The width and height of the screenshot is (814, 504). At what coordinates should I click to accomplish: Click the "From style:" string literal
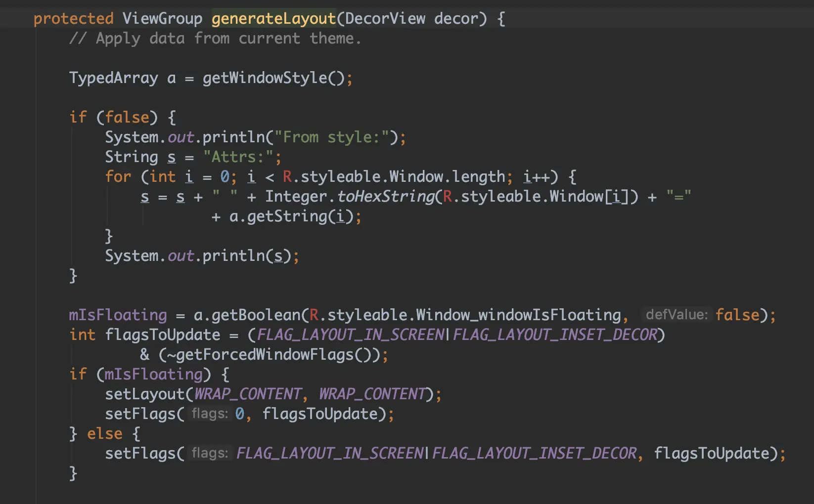pyautogui.click(x=331, y=137)
